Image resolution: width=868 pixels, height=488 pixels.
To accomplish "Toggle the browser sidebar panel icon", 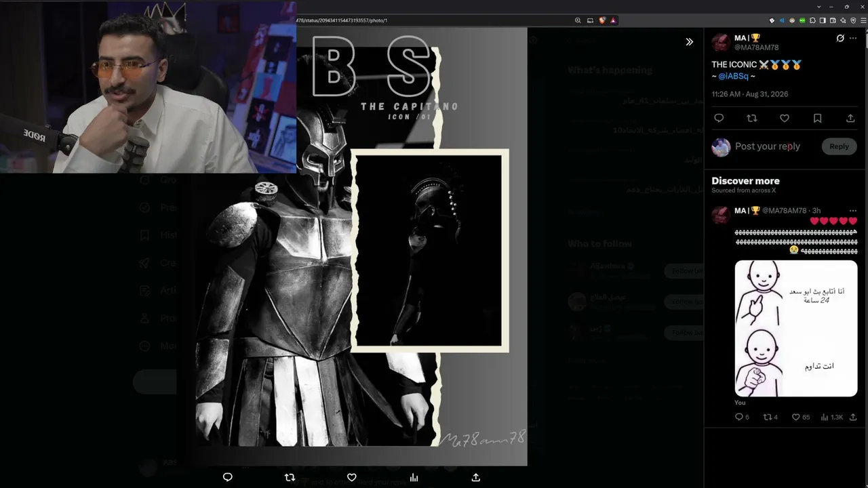I will pos(823,20).
